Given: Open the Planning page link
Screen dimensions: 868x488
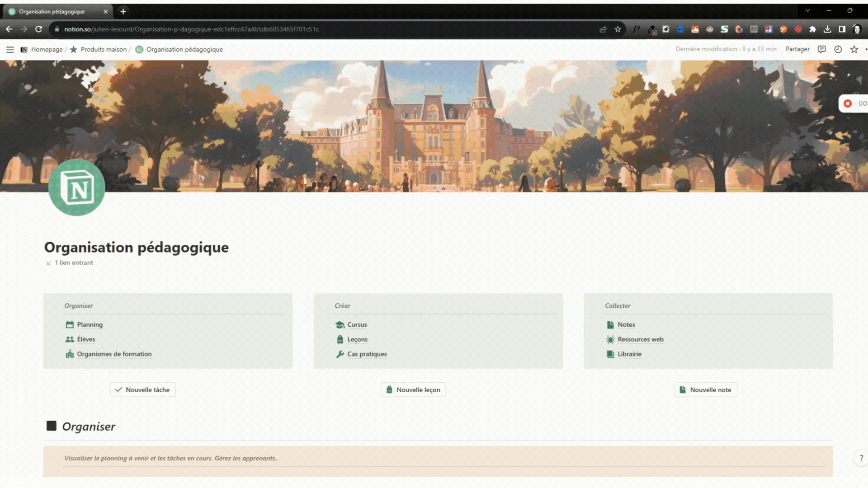Looking at the screenshot, I should point(90,325).
